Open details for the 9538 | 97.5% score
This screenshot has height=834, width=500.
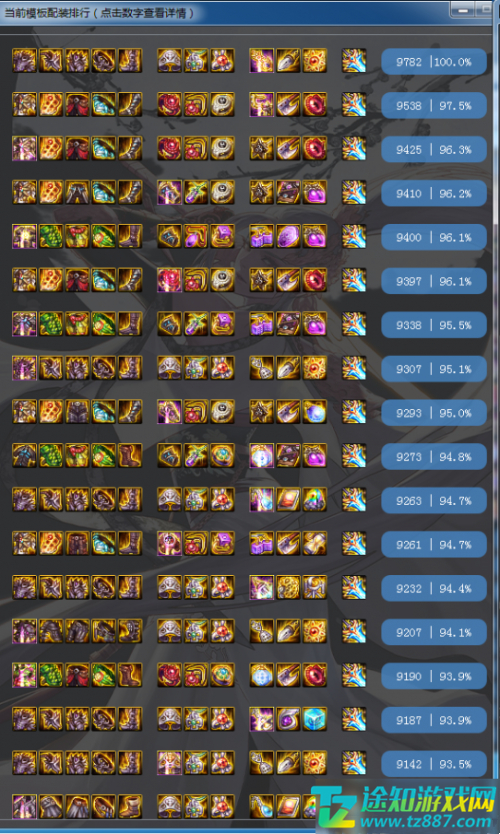(x=434, y=105)
